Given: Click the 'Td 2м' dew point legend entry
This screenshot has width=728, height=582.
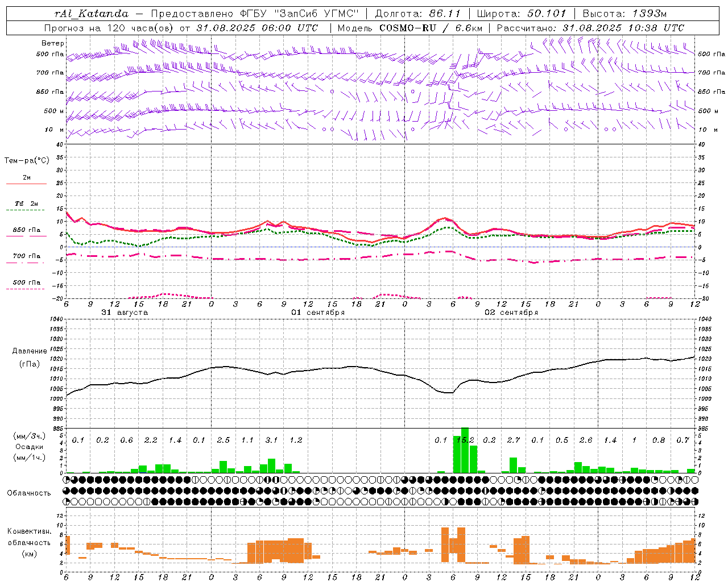Looking at the screenshot, I should coord(27,203).
